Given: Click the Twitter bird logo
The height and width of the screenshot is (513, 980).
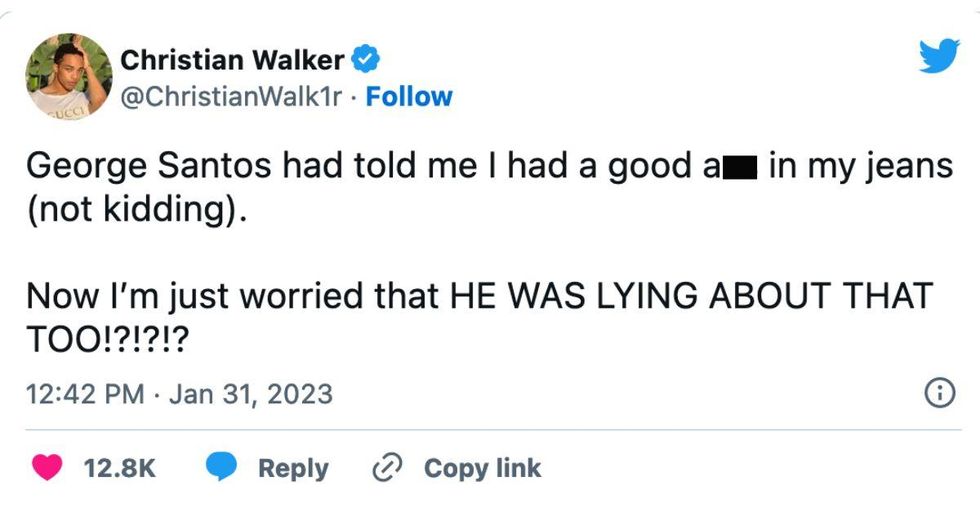Looking at the screenshot, I should pos(938,55).
